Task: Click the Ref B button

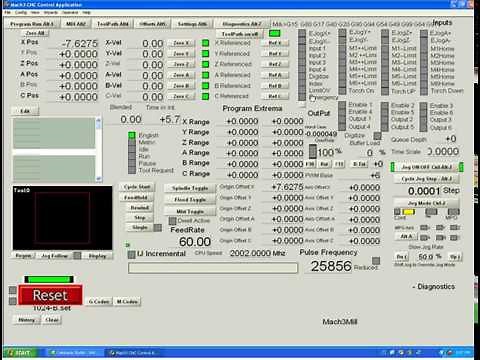Action: coord(275,86)
